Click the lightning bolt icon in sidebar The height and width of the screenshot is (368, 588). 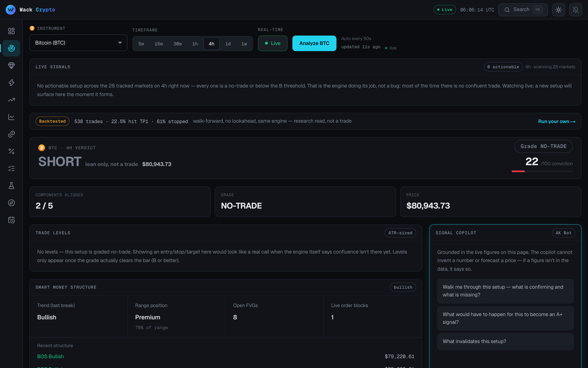(11, 83)
